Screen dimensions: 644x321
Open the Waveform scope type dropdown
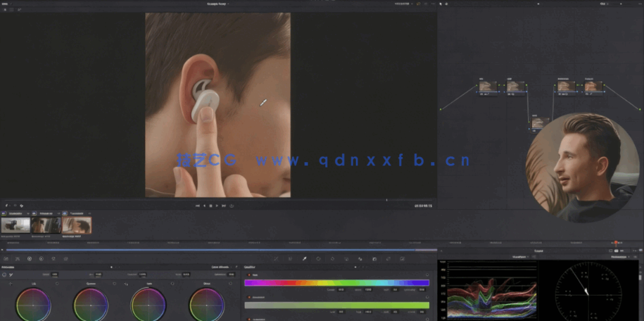pos(520,257)
